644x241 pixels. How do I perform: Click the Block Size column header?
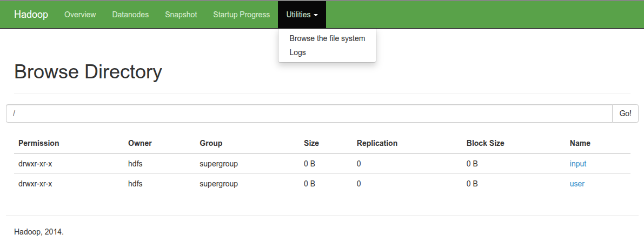485,143
